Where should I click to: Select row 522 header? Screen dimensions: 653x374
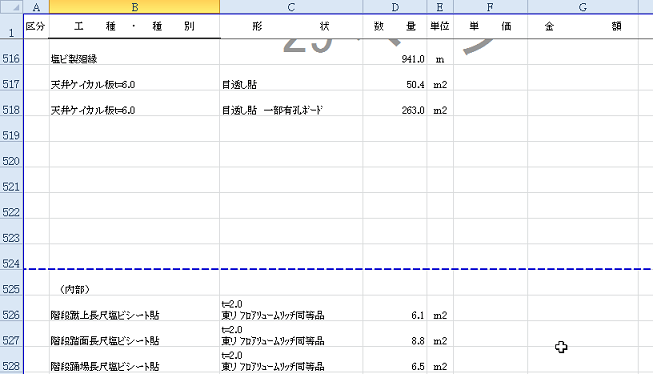coord(11,206)
